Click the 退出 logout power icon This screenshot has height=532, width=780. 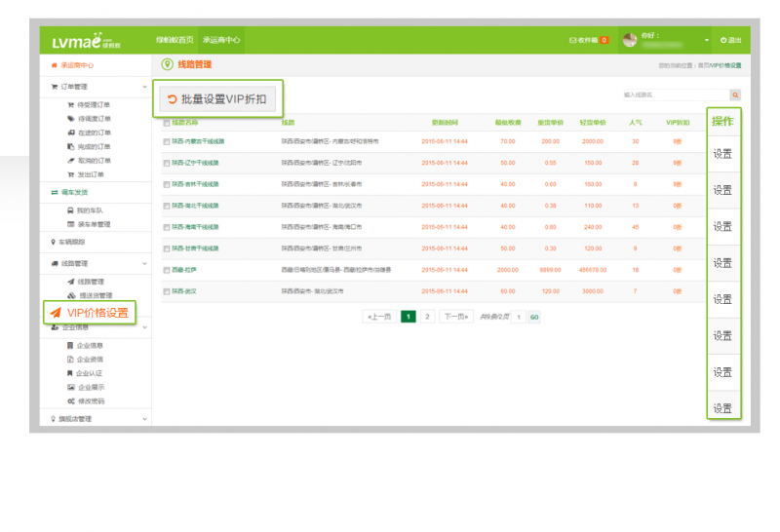[723, 40]
